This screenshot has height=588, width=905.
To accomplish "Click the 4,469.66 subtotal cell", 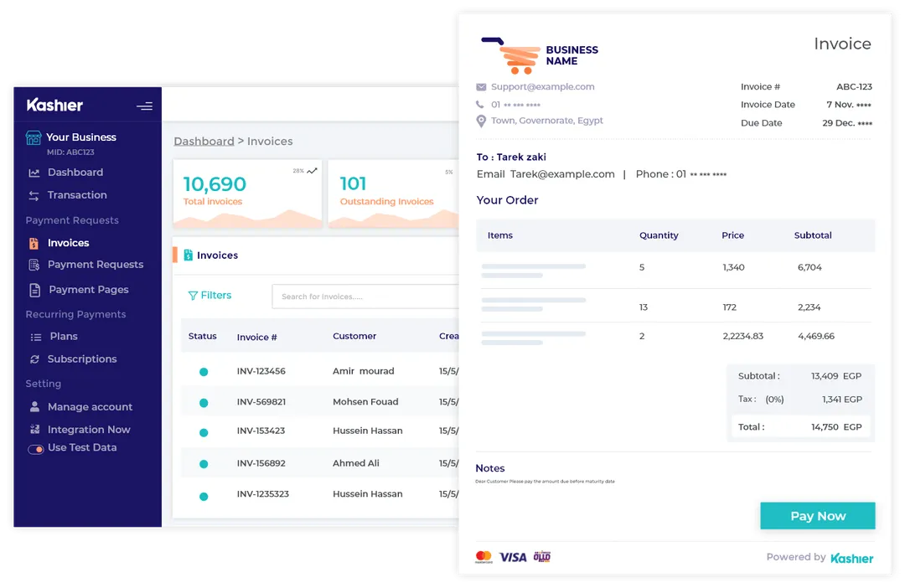I will tap(816, 337).
